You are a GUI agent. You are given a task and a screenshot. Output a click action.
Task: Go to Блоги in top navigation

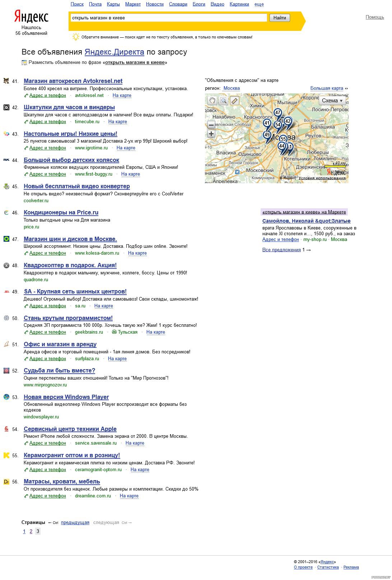click(199, 4)
